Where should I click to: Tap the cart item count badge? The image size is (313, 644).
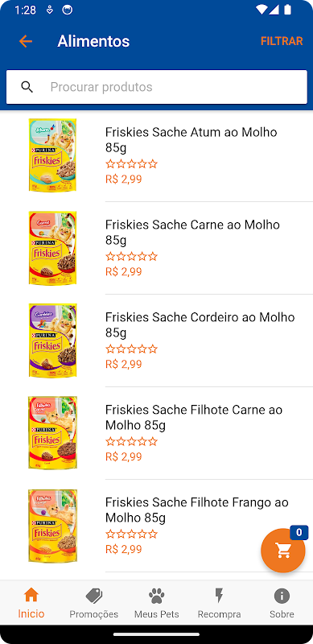pos(299,533)
